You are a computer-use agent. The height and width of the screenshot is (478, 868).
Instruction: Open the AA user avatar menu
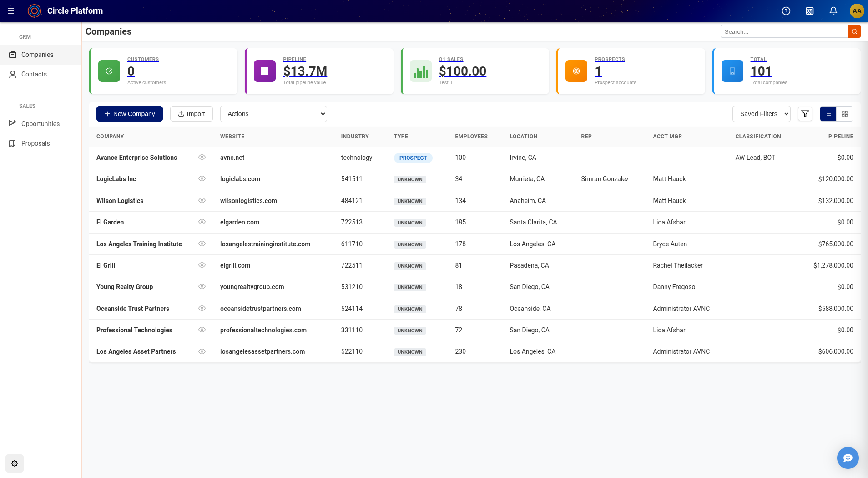[x=857, y=11]
